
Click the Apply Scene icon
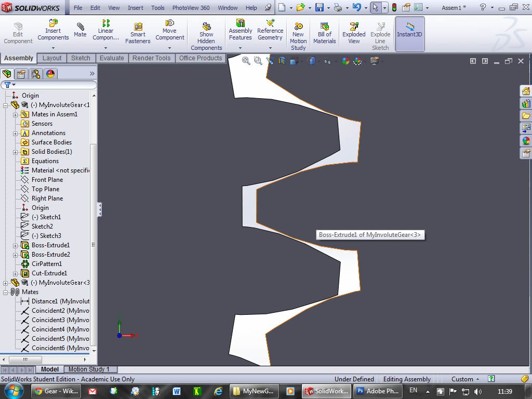357,61
